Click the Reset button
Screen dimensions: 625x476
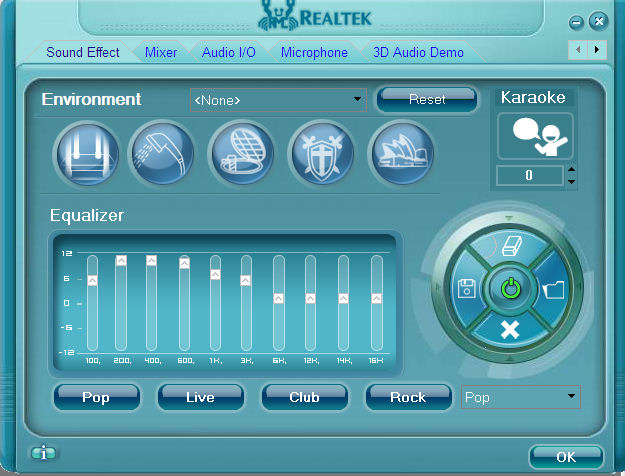pyautogui.click(x=426, y=99)
